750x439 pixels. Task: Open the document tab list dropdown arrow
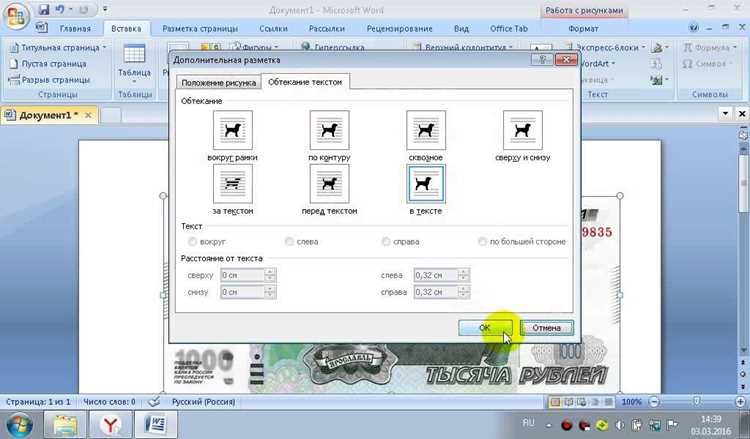pos(726,114)
